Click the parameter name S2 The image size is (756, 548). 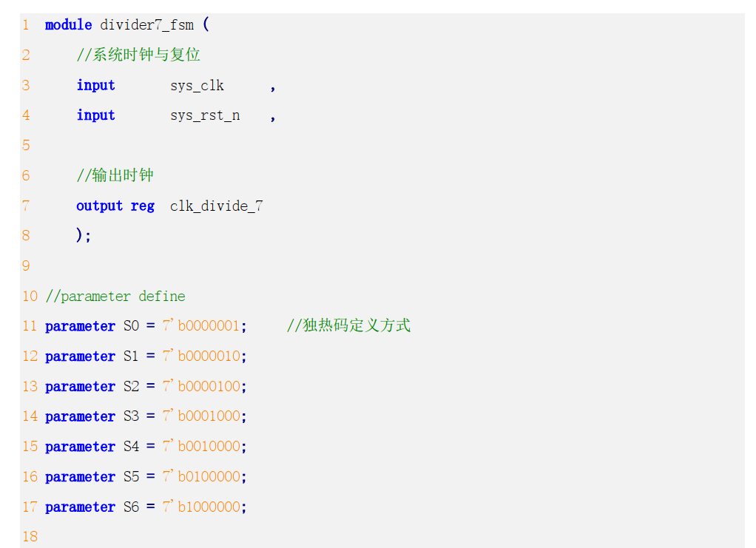(x=131, y=386)
